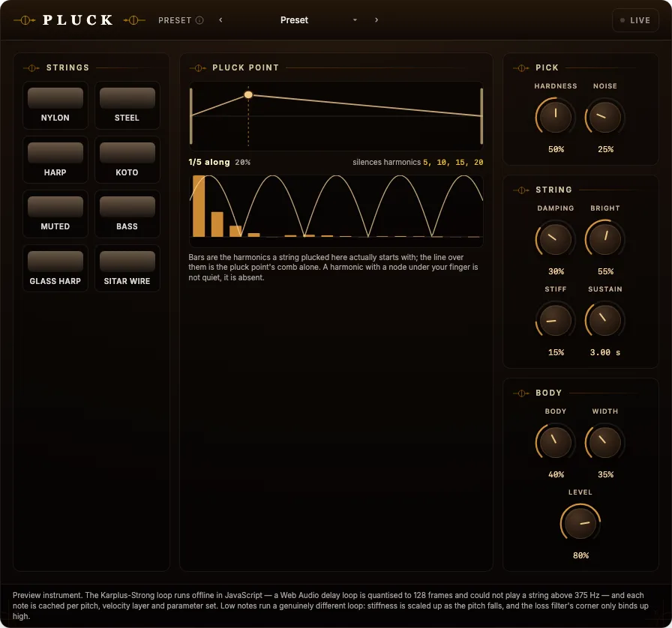Click the ornament icon beside STRINGS header
Screen dimensions: 672x628
pos(31,67)
